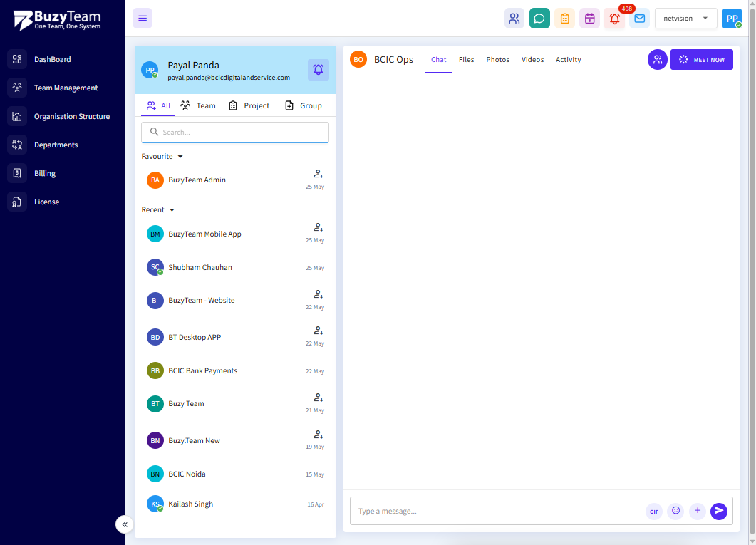Click the member icon on BuzyTeam Mobile App row

318,227
